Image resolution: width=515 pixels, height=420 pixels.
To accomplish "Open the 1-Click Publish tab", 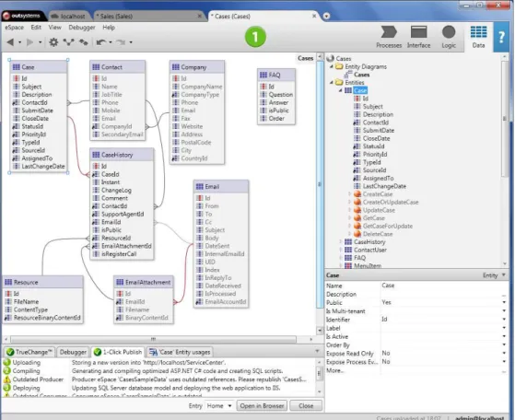I will coord(118,352).
